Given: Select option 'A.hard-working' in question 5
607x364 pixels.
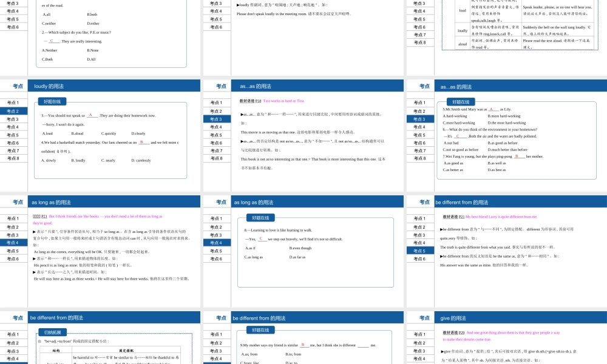Looking at the screenshot, I should pyautogui.click(x=455, y=116).
